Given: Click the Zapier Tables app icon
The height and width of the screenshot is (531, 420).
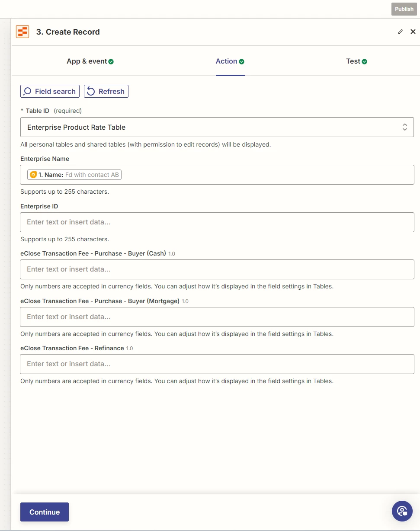Looking at the screenshot, I should [22, 32].
